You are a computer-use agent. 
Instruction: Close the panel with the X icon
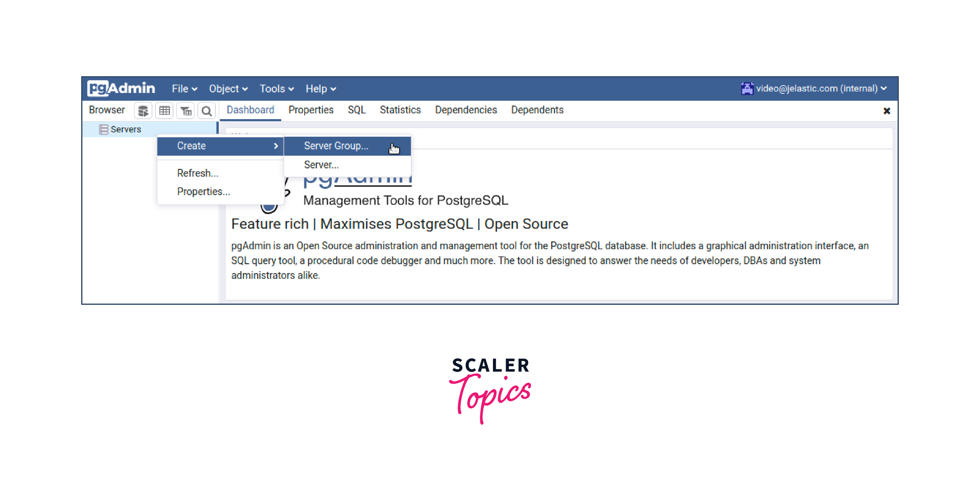pos(886,111)
